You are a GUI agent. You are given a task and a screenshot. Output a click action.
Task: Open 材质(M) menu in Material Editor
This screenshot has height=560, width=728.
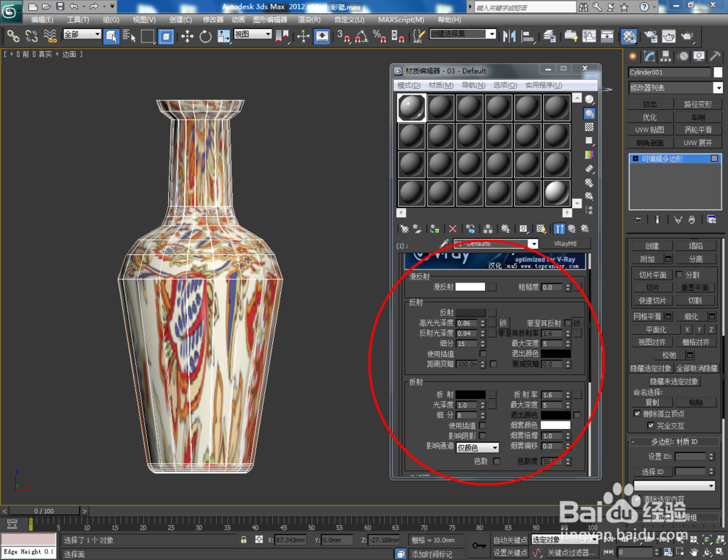[x=441, y=85]
